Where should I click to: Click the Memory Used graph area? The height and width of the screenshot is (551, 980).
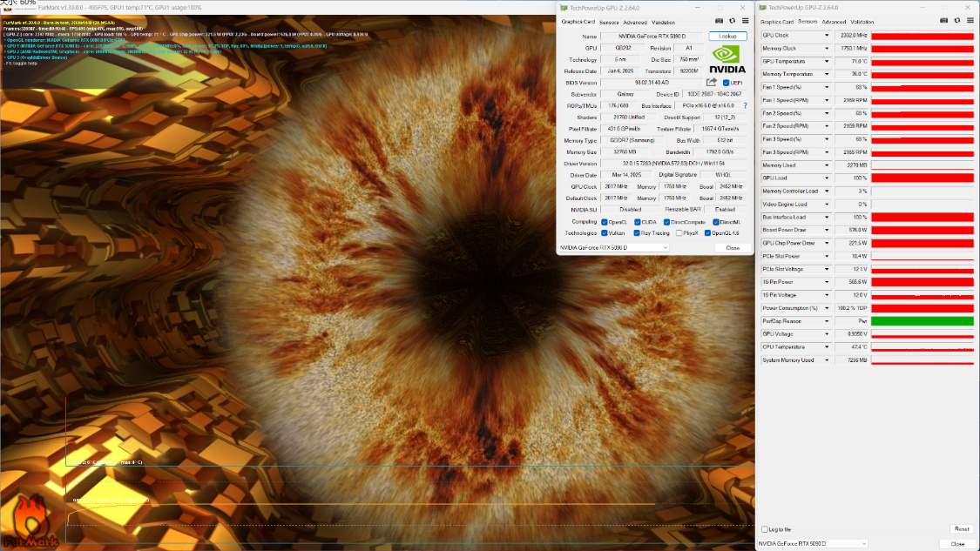point(923,165)
